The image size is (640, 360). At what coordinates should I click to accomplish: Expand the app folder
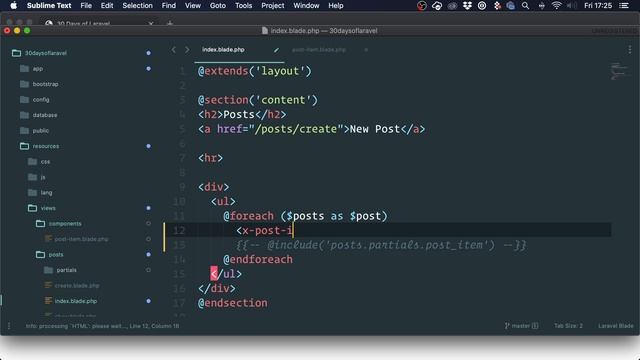pyautogui.click(x=24, y=69)
